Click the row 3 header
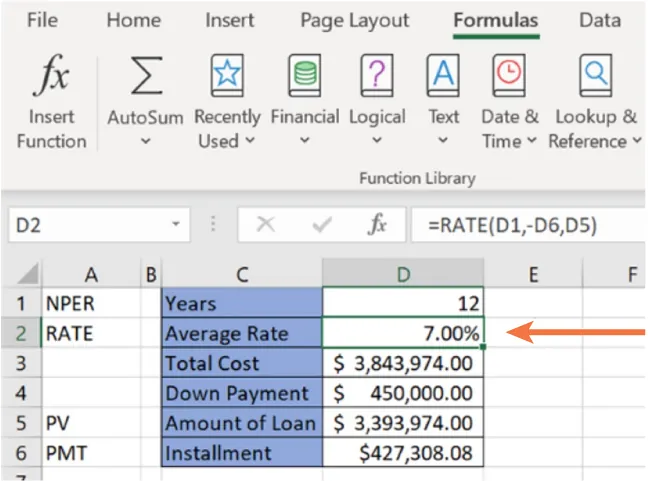Image resolution: width=648 pixels, height=481 pixels. click(x=19, y=363)
